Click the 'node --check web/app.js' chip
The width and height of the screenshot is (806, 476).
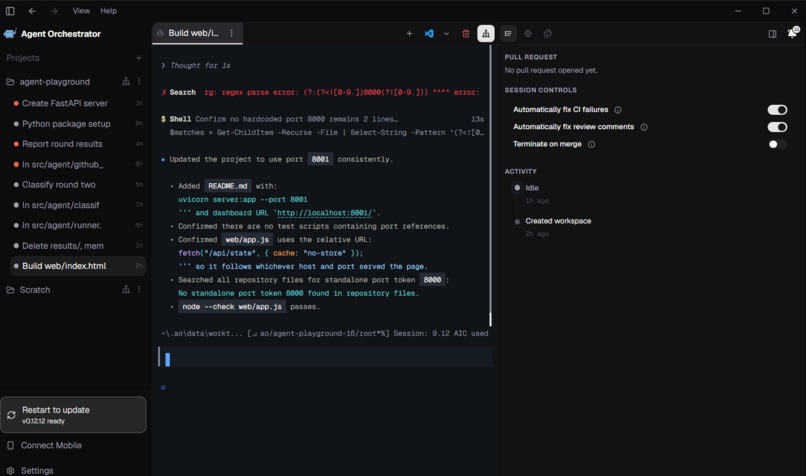[x=232, y=307]
